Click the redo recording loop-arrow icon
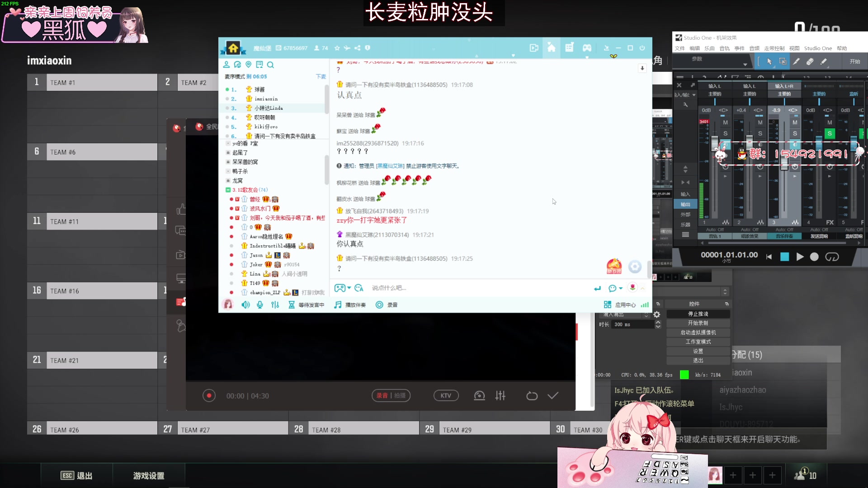Image resolution: width=868 pixels, height=488 pixels. coord(532,396)
